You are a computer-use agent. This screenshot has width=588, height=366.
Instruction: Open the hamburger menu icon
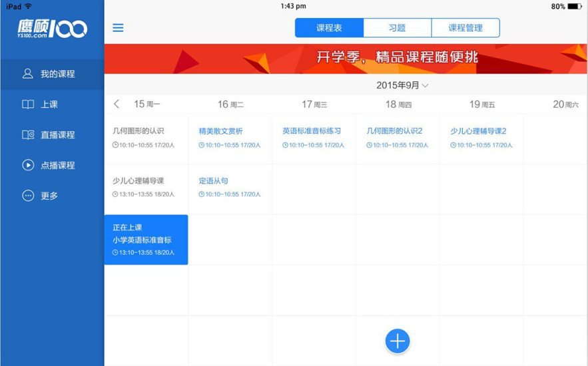[x=118, y=28]
